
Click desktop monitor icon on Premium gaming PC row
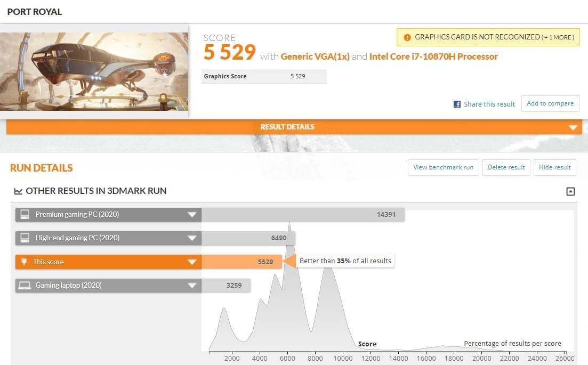pyautogui.click(x=25, y=214)
